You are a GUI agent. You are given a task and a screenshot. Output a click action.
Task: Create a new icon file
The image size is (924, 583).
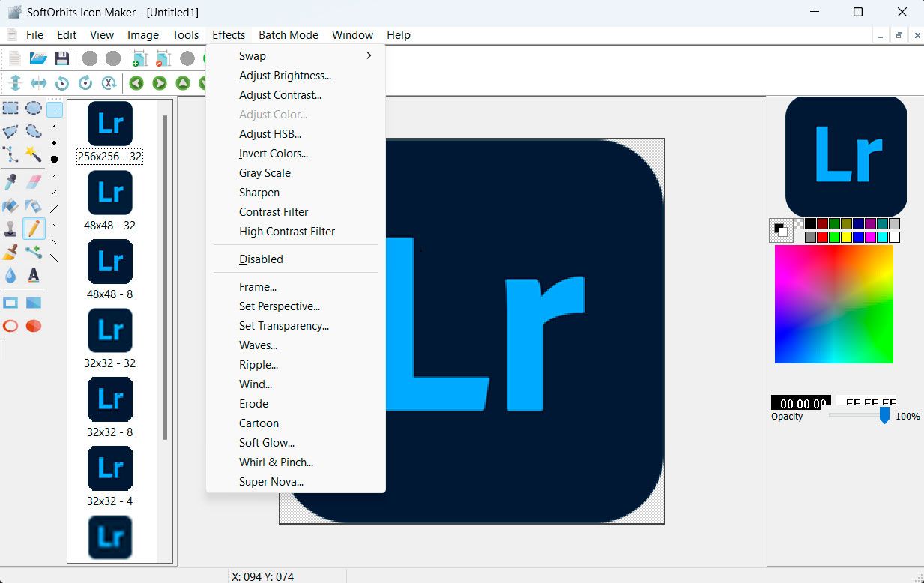15,58
